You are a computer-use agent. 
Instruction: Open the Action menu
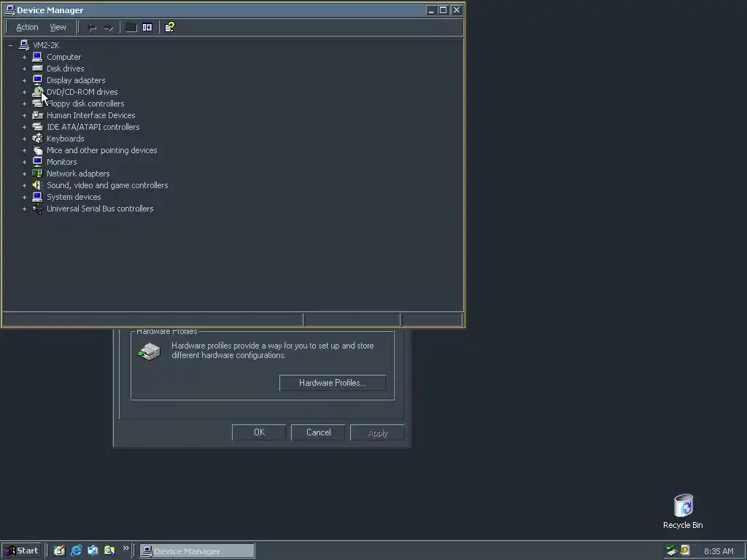pos(27,27)
